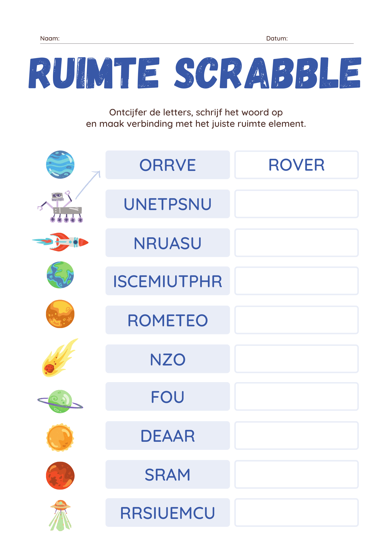Viewport: 392px width, 555px height.
Task: Click the empty answer box beside ISCEMIUTPHR
Action: (x=297, y=281)
